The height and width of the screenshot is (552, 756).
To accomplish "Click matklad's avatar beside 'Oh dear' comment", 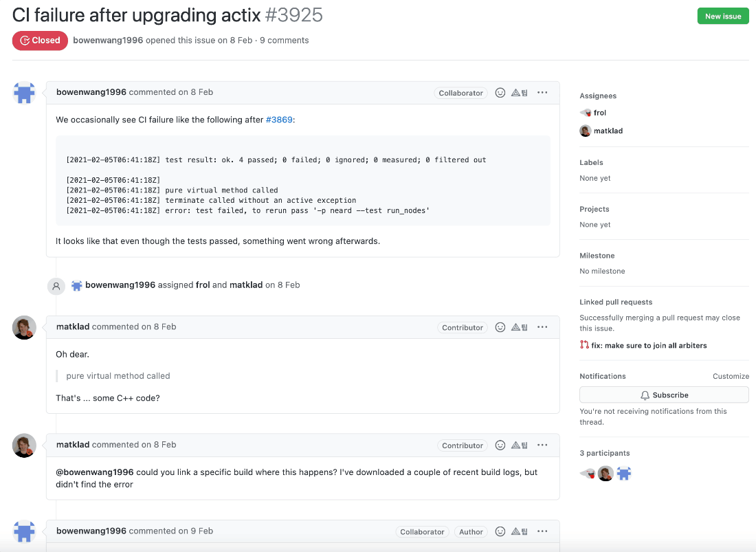I will tap(24, 327).
